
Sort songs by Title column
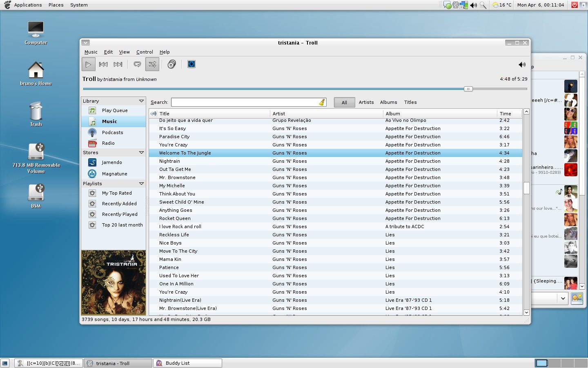point(214,114)
